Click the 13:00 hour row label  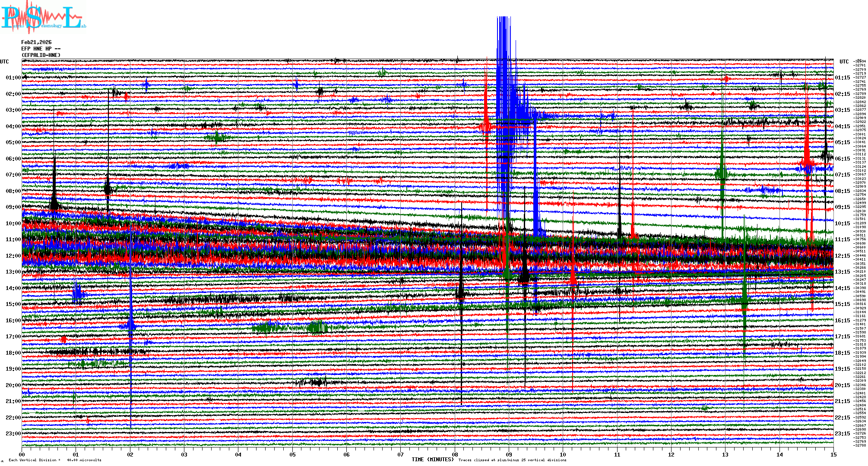13,272
